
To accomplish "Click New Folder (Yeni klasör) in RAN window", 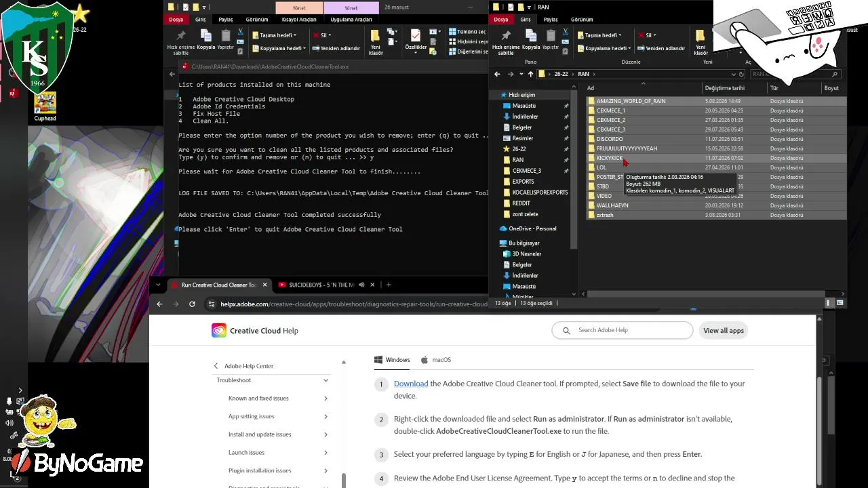I will point(701,42).
